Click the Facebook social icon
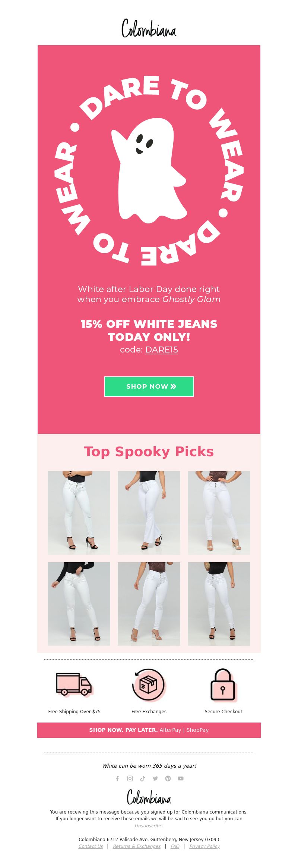 coord(117,778)
